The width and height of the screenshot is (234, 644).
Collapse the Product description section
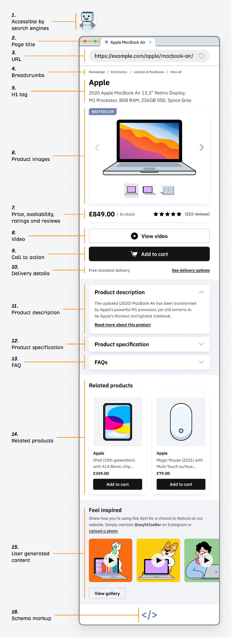201,292
